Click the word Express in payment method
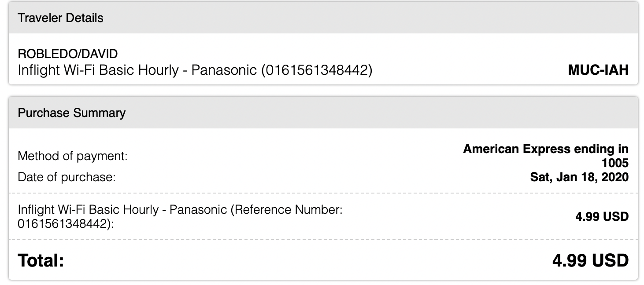Screen dimensions: 644x285 [x=546, y=149]
